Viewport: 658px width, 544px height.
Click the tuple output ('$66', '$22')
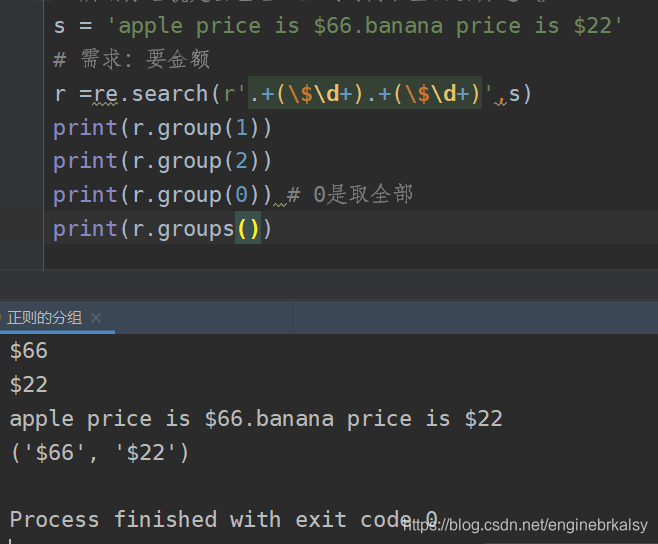100,452
